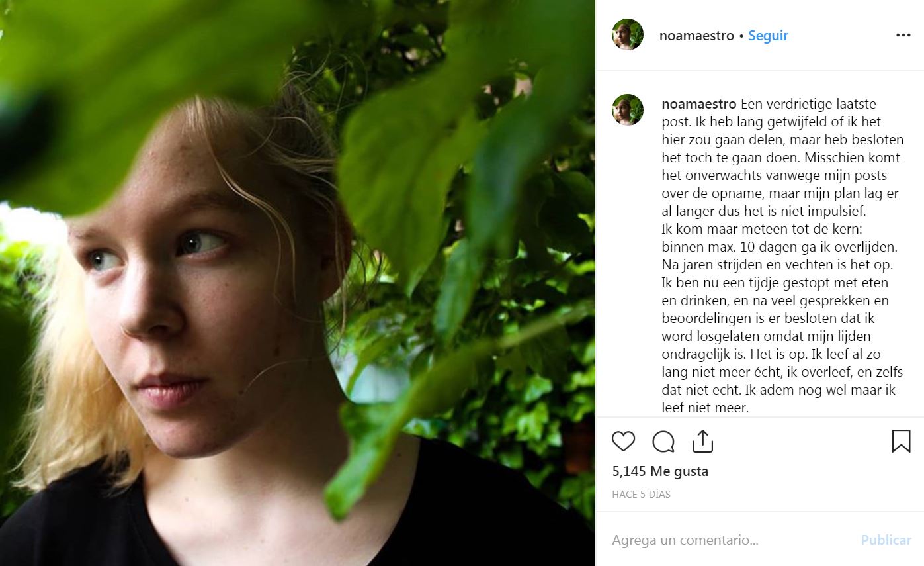The width and height of the screenshot is (924, 566).
Task: Focus the Agrega un comentario field
Action: [x=728, y=540]
